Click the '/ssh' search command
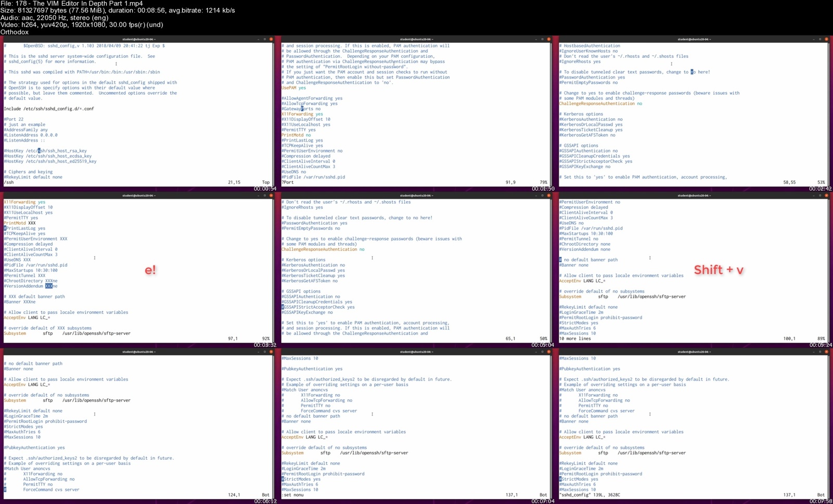 coord(9,182)
